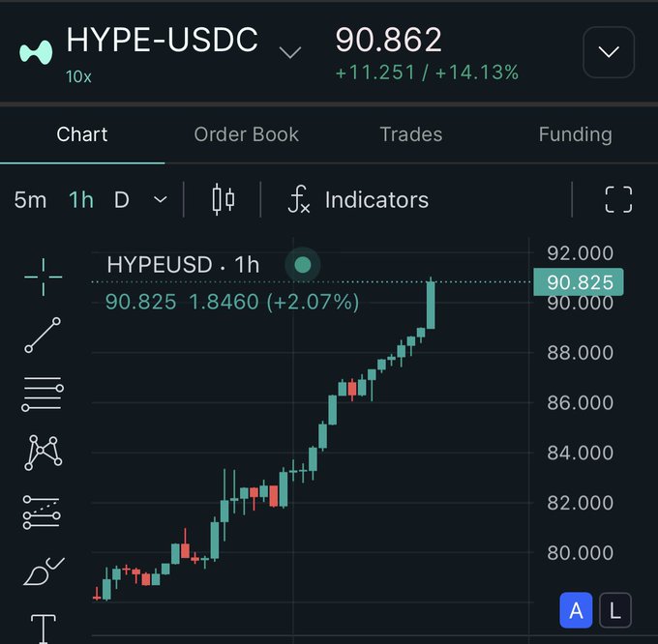Click the HYPEUSD · 1h chart legend
The width and height of the screenshot is (658, 644).
[x=184, y=265]
